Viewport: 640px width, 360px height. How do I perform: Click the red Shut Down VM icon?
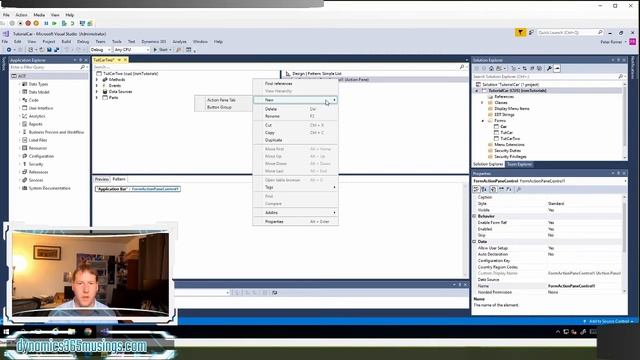click(28, 23)
